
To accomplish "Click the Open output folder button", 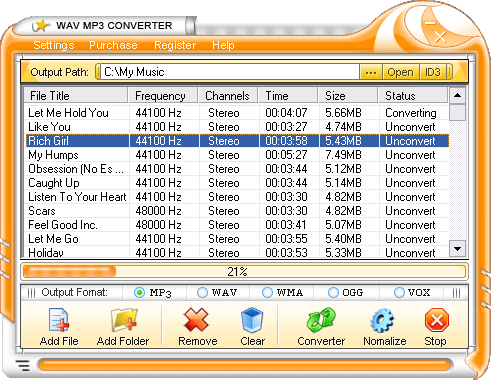I will coord(401,72).
